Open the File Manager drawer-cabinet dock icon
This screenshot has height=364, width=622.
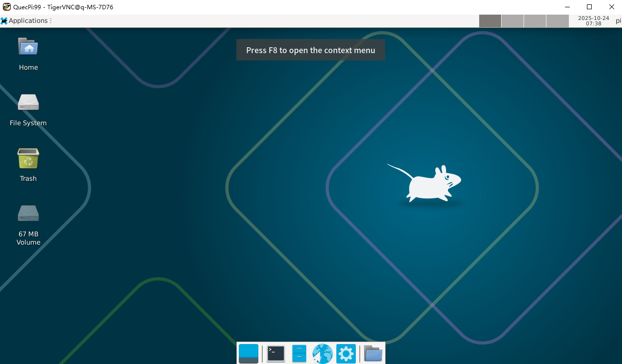299,353
